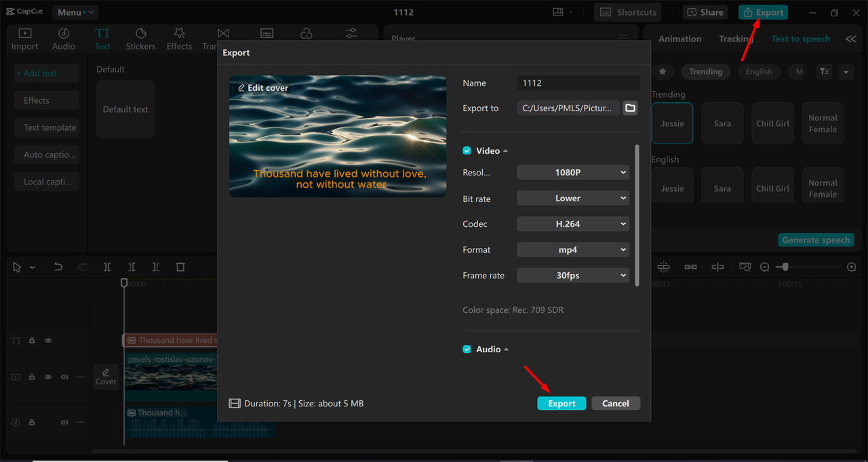This screenshot has height=462, width=868.
Task: Select the English voice filter chip
Action: coord(759,71)
